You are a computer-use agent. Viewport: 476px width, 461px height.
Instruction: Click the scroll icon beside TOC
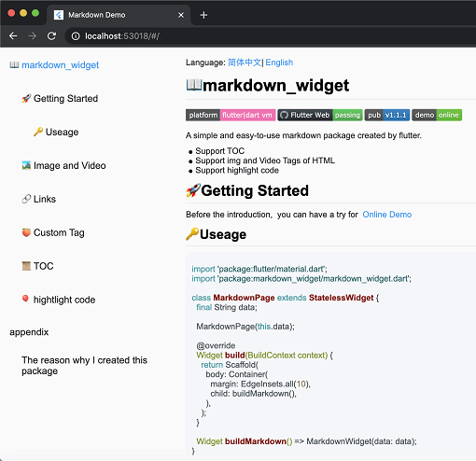[x=26, y=266]
